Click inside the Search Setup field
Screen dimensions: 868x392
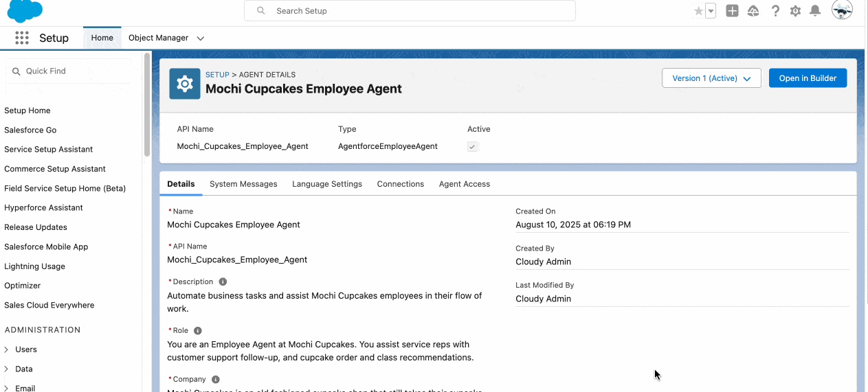point(410,11)
